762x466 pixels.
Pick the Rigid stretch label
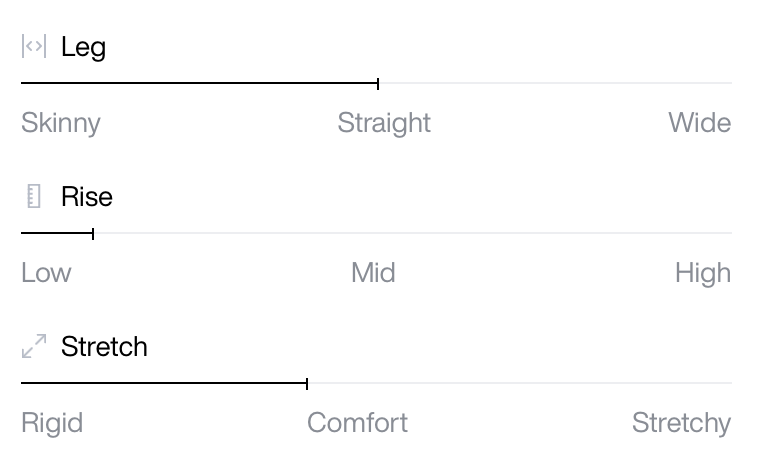(x=52, y=423)
